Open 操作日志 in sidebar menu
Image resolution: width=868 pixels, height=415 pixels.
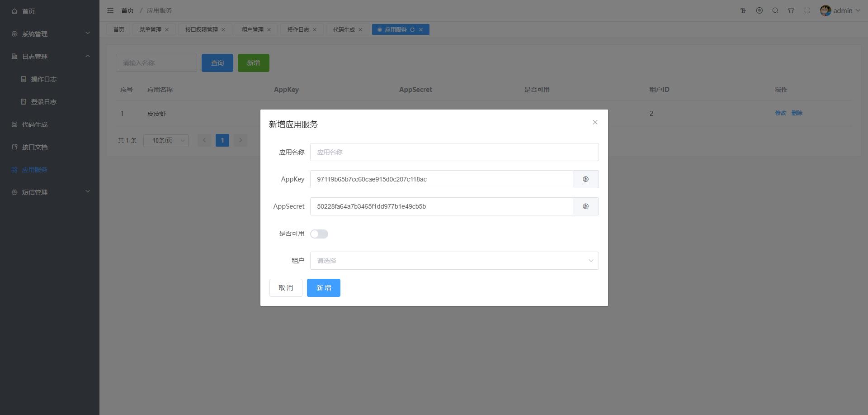coord(50,79)
